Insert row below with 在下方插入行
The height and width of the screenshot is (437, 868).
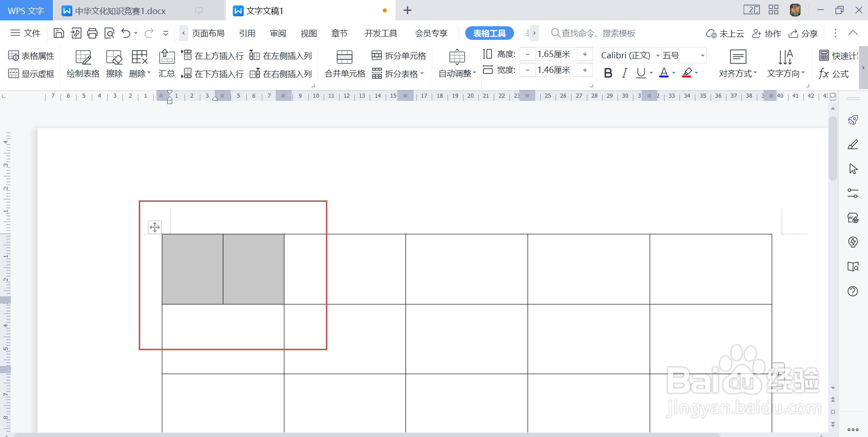[x=212, y=74]
